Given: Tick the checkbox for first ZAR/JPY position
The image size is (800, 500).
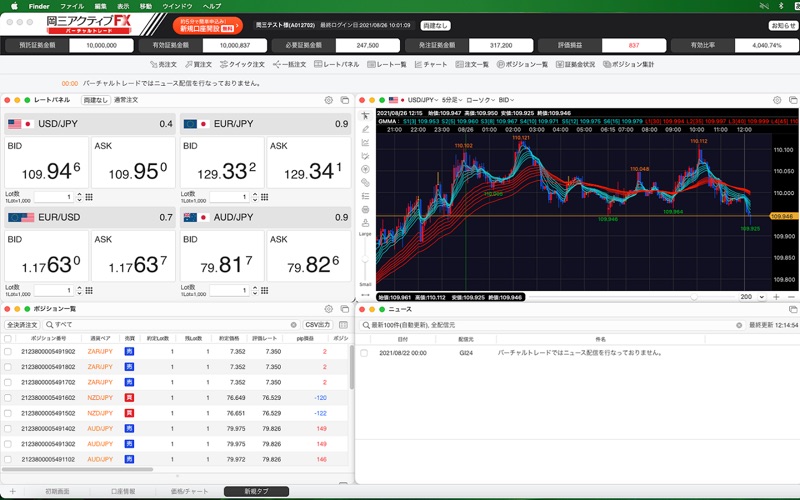Looking at the screenshot, I should point(8,352).
